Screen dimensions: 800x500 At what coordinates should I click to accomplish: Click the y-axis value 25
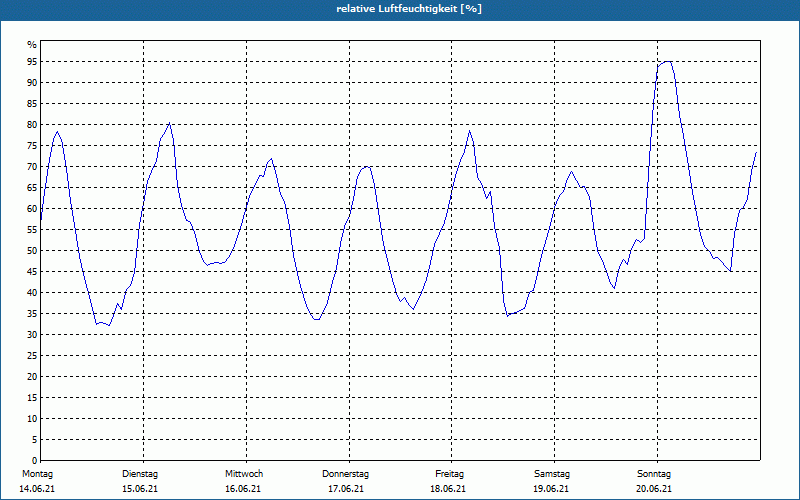click(x=32, y=356)
